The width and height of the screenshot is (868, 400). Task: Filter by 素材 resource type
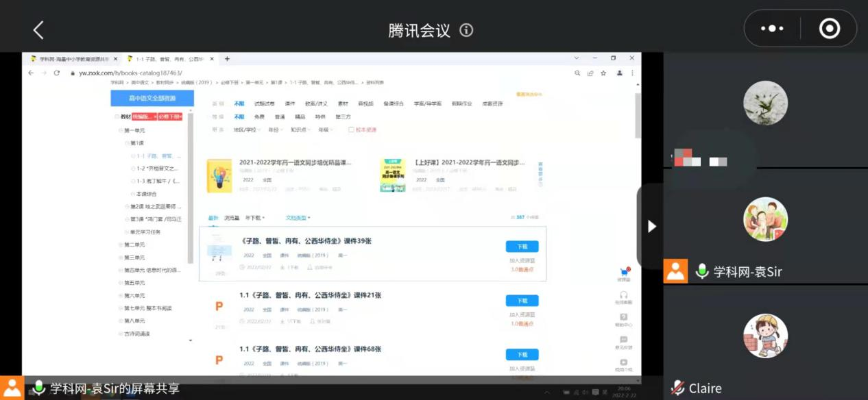point(343,104)
